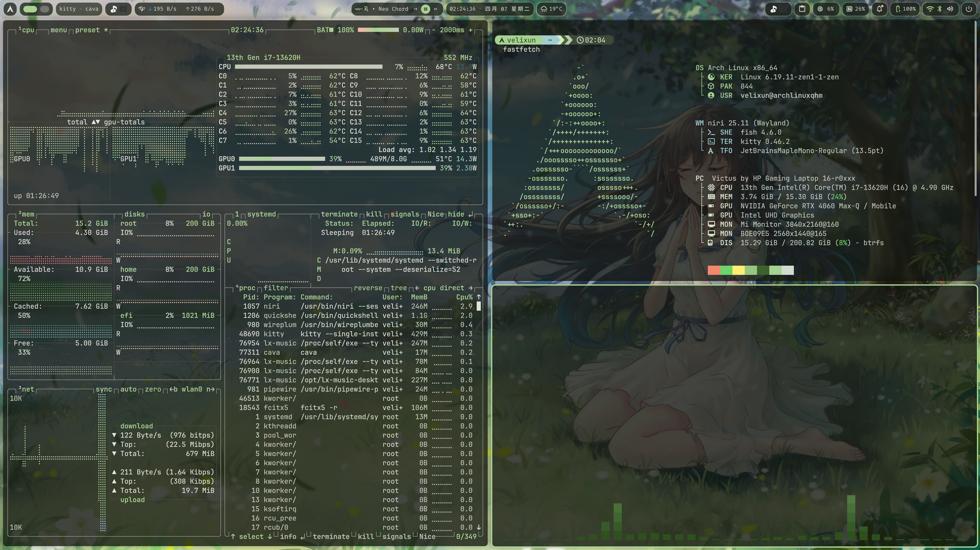Viewport: 980px width, 550px height.
Task: Increase update interval with plus beside 2000ms
Action: pyautogui.click(x=471, y=30)
